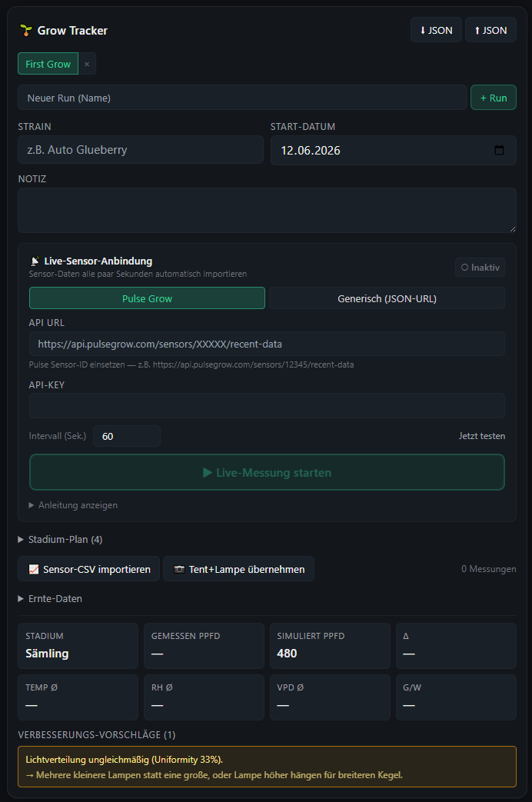Click Sensor-CSV importieren button
Viewport: 532px width, 802px height.
89,569
